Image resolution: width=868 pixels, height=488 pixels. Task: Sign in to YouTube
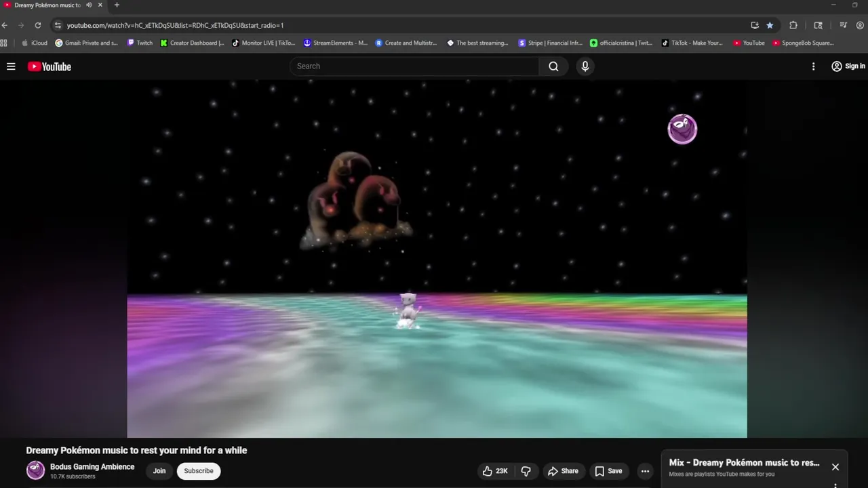tap(848, 66)
